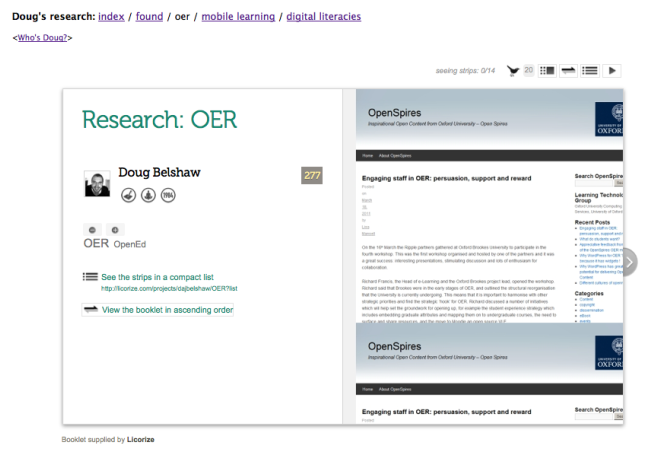Click About OpenSpires in lower nav bar
Image resolution: width=649 pixels, height=456 pixels.
[x=395, y=389]
